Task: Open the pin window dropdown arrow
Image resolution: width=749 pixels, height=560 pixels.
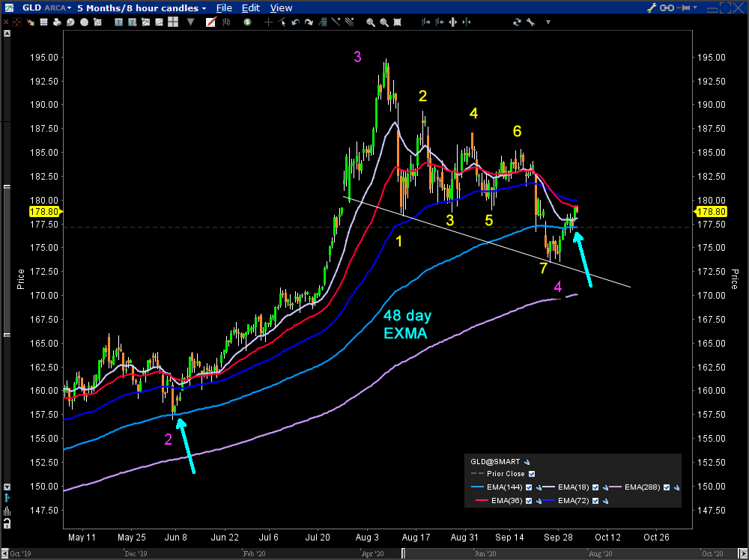Action: coord(695,7)
